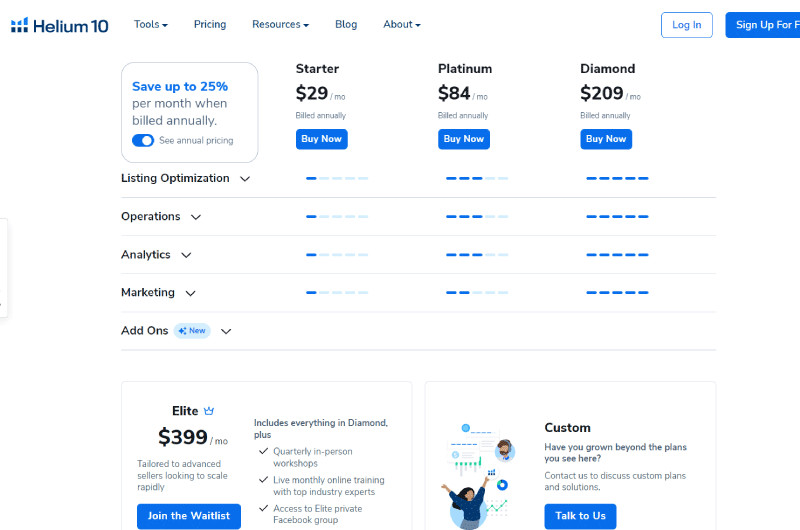
Task: Click Starter's Marketing level bar
Action: click(337, 292)
